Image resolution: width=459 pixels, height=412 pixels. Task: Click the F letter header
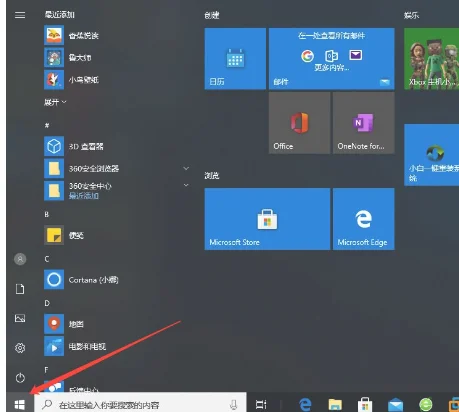coord(46,370)
